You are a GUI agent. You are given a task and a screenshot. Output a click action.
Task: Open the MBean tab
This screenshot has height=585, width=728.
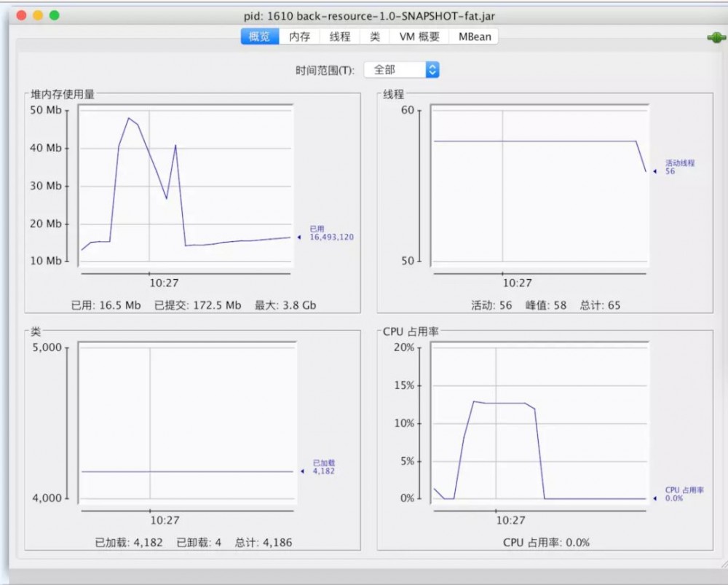(473, 36)
